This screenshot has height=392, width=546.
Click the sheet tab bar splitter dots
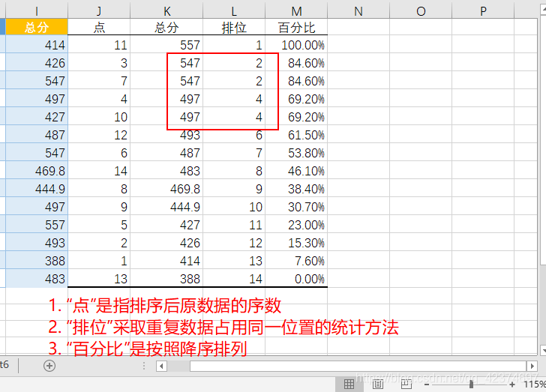[144, 366]
